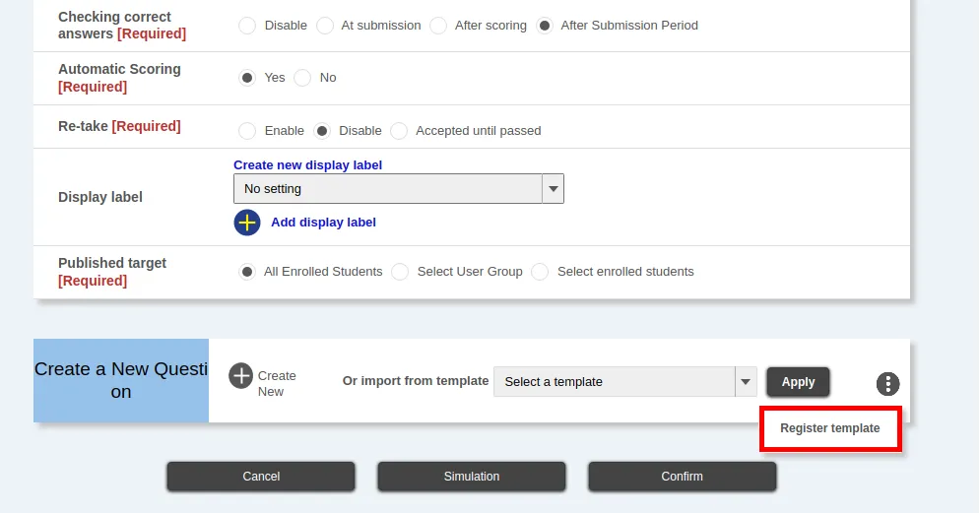Viewport: 980px width, 514px height.
Task: Click the Create new display label link
Action: [x=307, y=165]
